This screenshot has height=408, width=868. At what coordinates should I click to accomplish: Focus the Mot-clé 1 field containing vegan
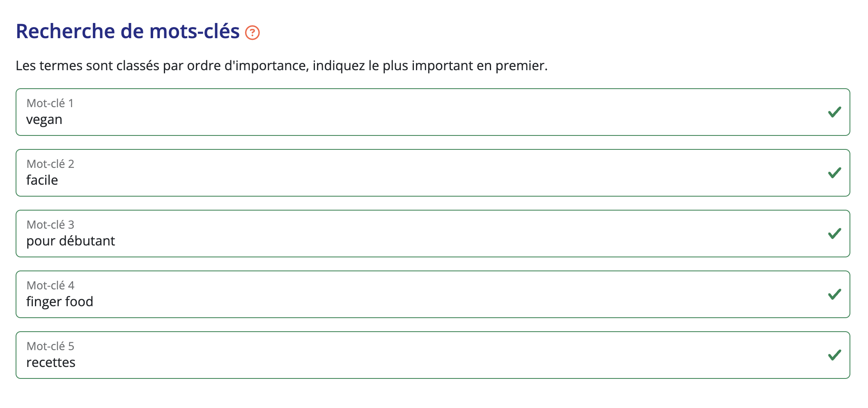click(433, 112)
